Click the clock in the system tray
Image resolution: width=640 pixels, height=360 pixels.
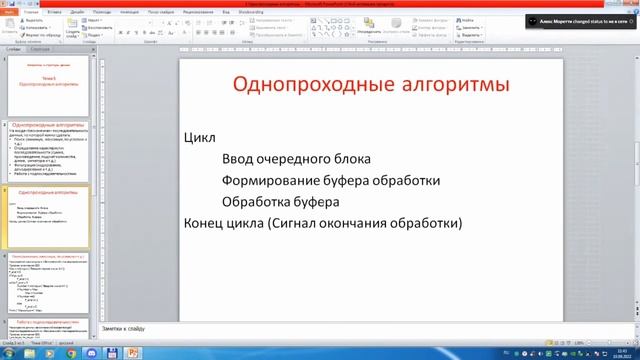click(622, 353)
